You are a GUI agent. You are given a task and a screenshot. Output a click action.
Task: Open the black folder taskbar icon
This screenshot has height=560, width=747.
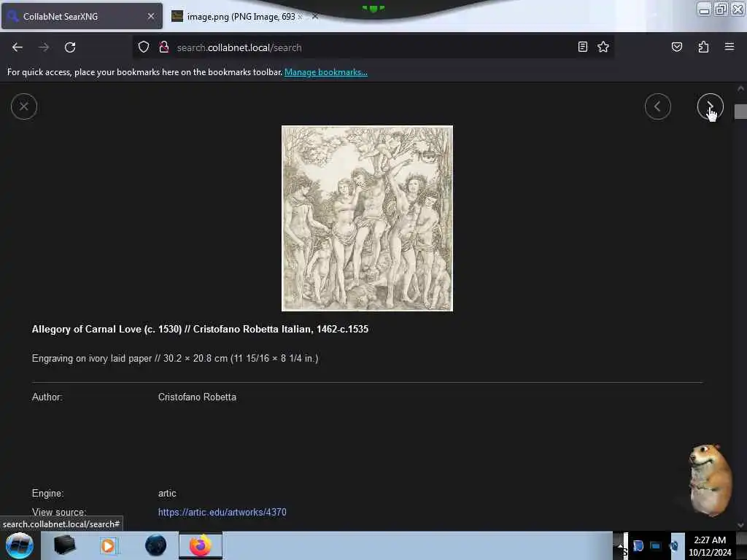pos(64,545)
